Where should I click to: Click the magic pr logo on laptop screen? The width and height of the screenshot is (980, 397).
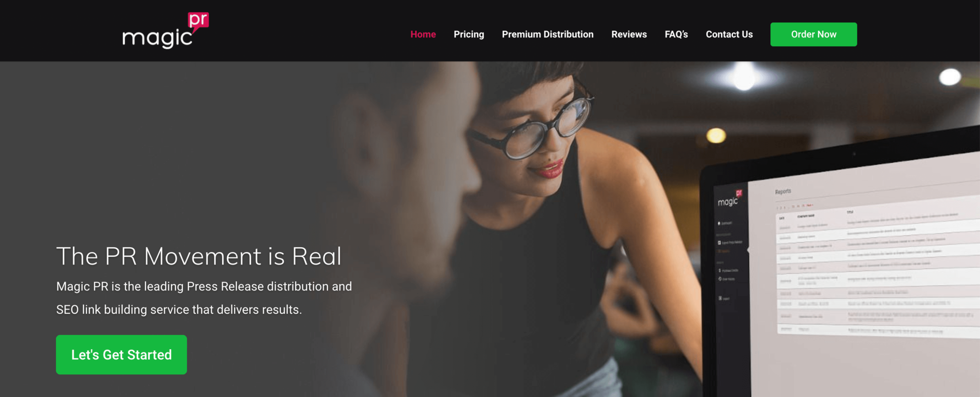point(730,198)
